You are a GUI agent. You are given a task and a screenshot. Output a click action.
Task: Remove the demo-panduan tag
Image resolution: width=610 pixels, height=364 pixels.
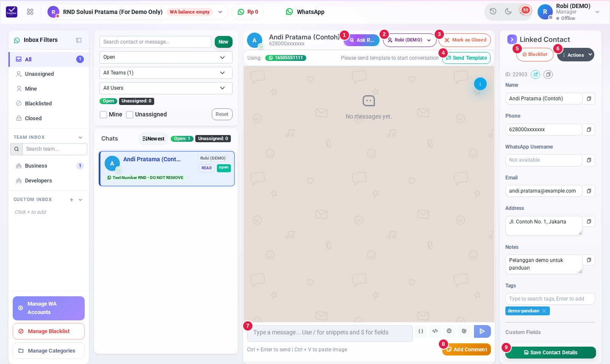[544, 311]
